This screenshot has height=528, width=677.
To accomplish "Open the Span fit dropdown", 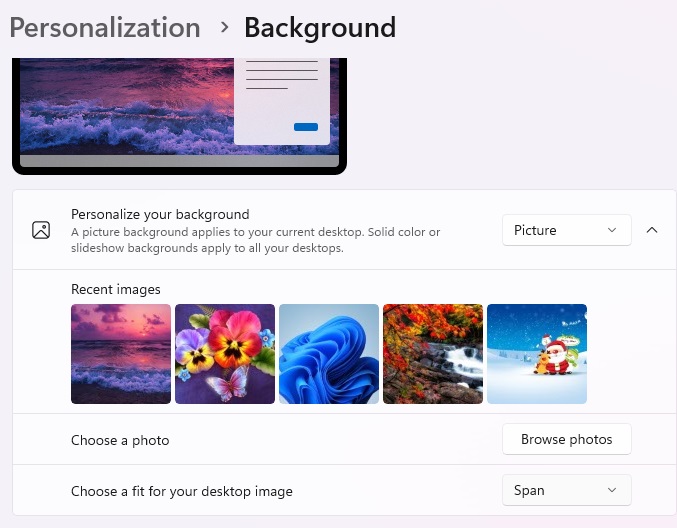I will [x=566, y=490].
